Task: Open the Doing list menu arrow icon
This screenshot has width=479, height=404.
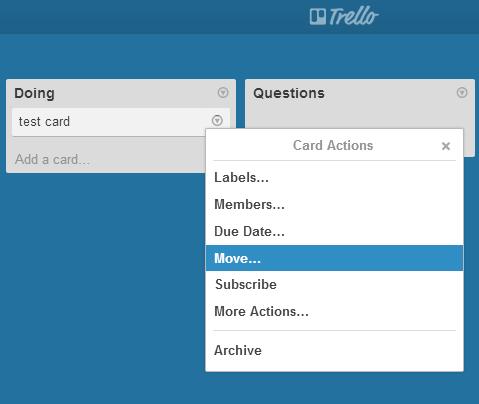Action: (223, 92)
